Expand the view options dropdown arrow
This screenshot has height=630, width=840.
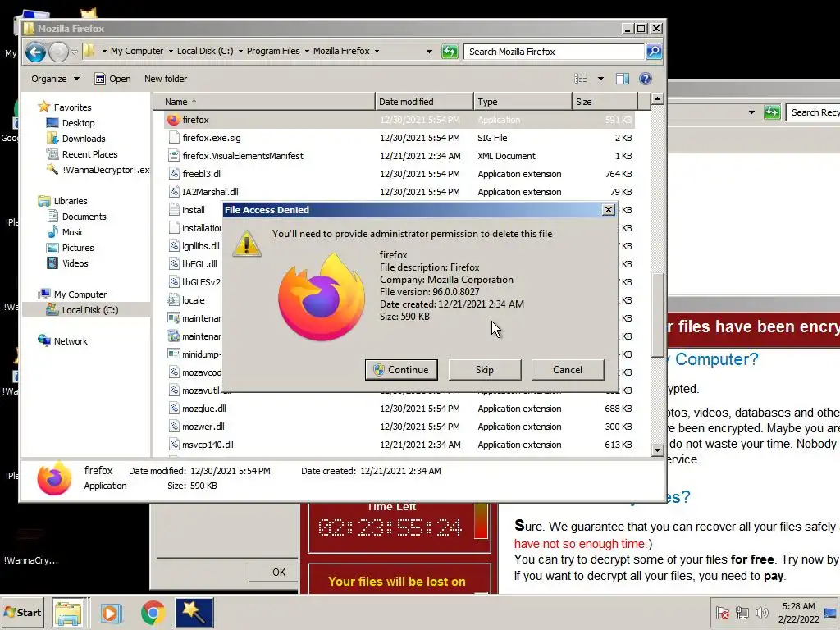click(x=600, y=79)
